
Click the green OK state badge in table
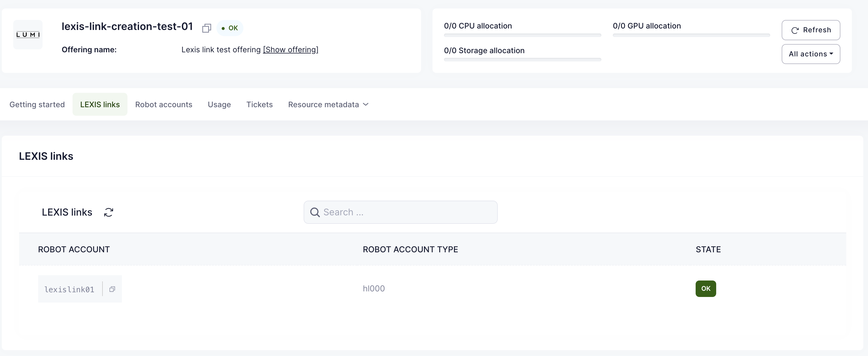click(706, 289)
